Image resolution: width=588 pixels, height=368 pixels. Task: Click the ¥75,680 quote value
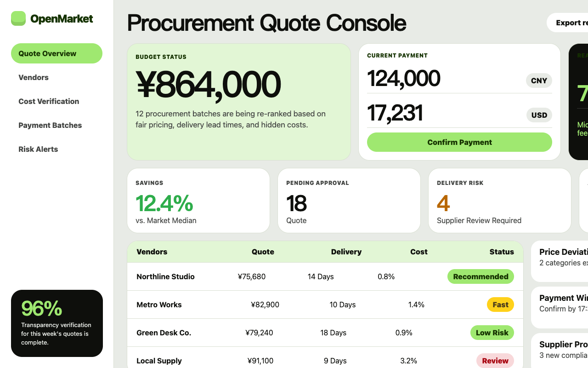coord(252,276)
